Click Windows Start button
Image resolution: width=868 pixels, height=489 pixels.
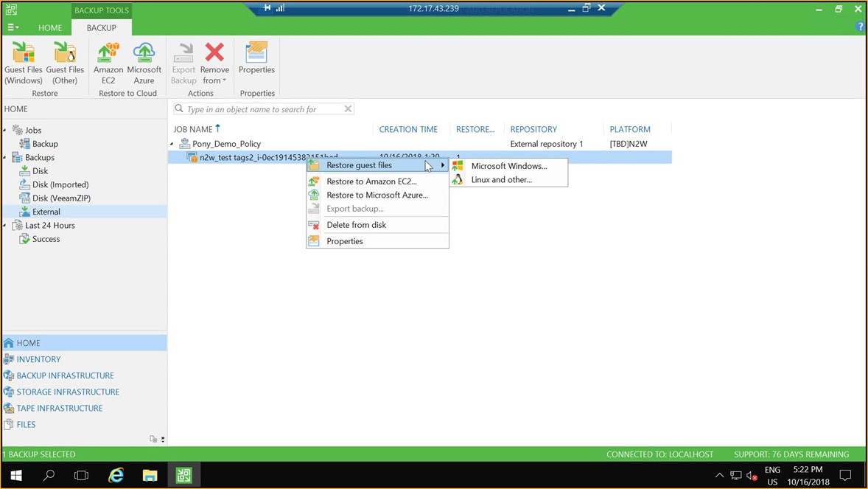click(x=16, y=475)
